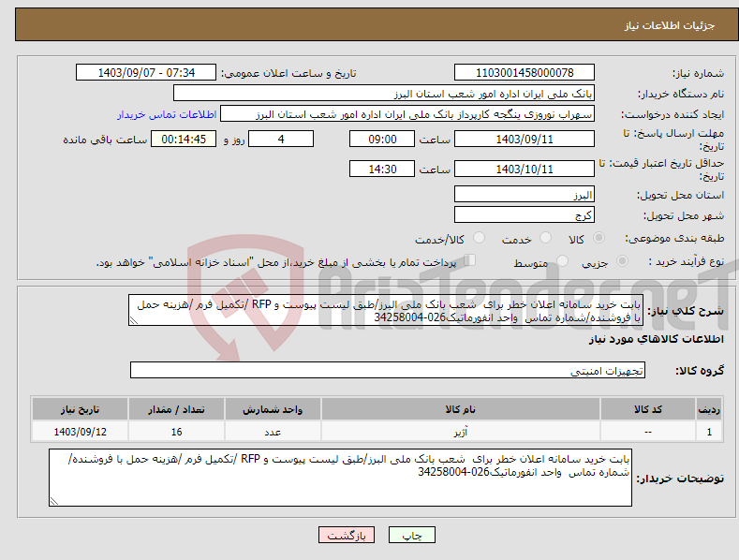Click the تعداد / مقدار column header
This screenshot has height=560, width=739.
tap(176, 409)
